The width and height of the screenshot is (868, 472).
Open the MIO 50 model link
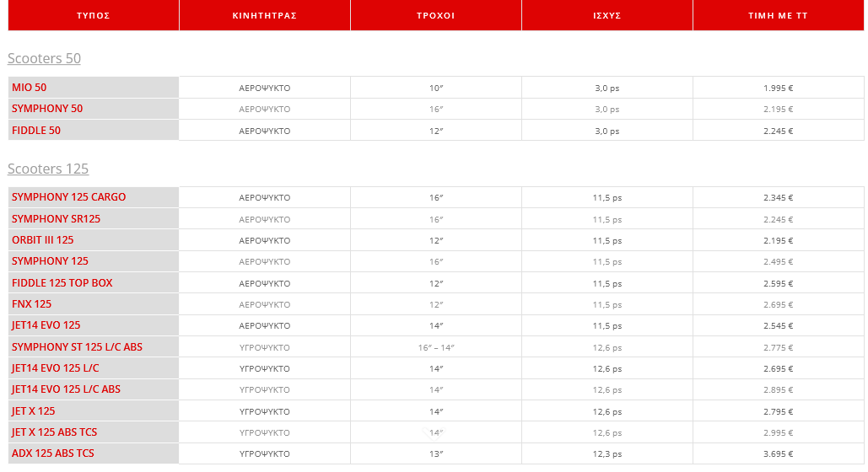[x=30, y=88]
